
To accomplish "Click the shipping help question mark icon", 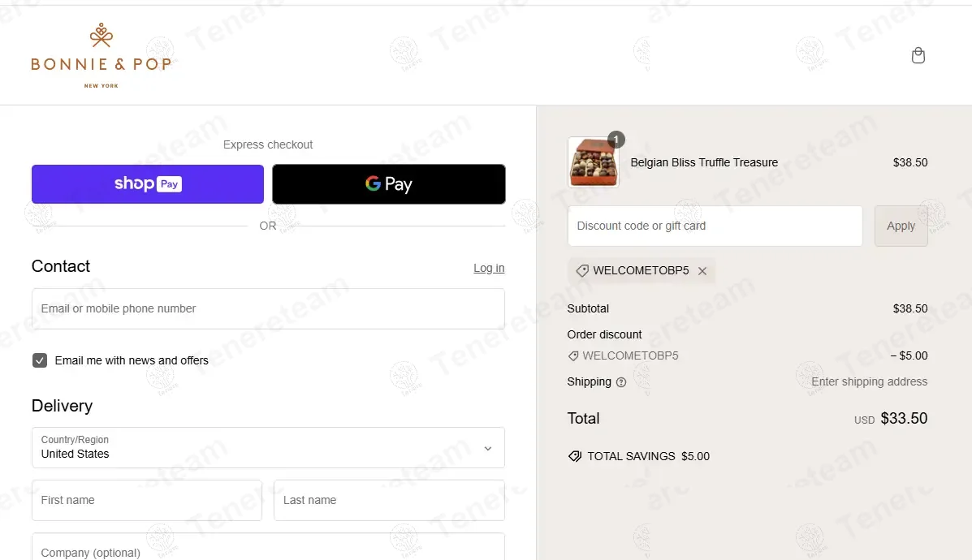I will (621, 383).
